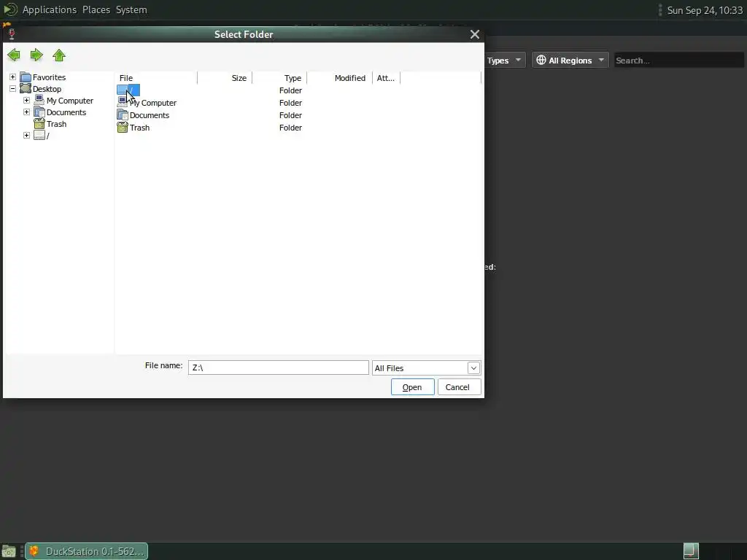Expand Documents in the tree
This screenshot has height=560, width=747.
[x=27, y=112]
